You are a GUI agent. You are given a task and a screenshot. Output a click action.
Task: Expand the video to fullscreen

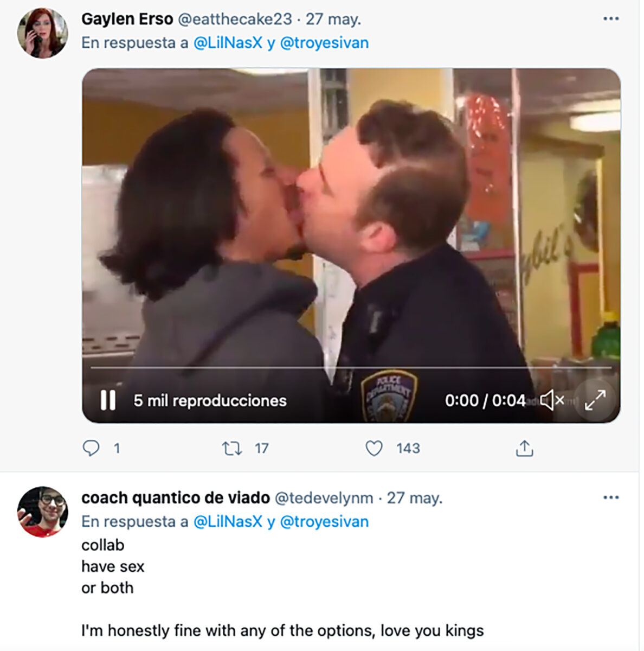(x=595, y=401)
